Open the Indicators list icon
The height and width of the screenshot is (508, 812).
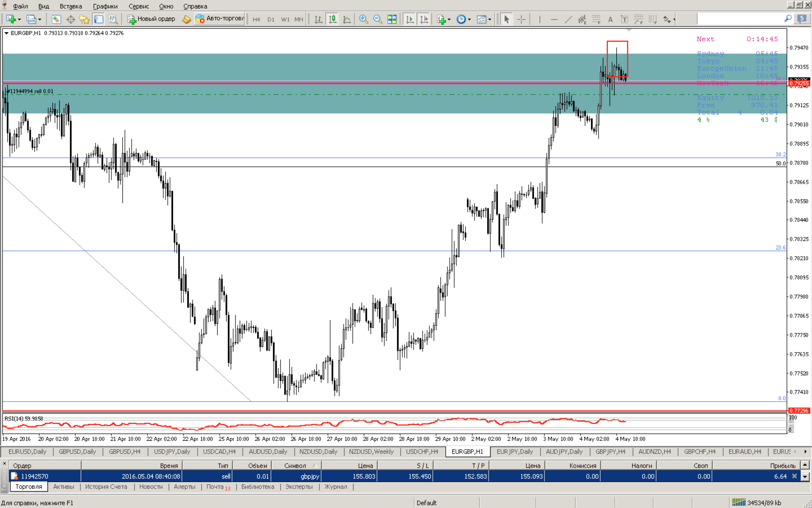pos(441,19)
